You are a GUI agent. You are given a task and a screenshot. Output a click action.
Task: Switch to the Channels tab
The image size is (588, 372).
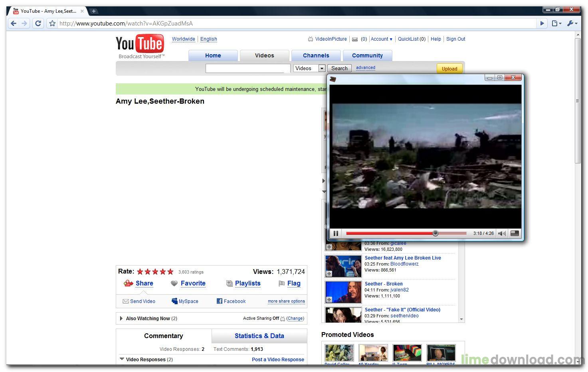[x=316, y=55]
